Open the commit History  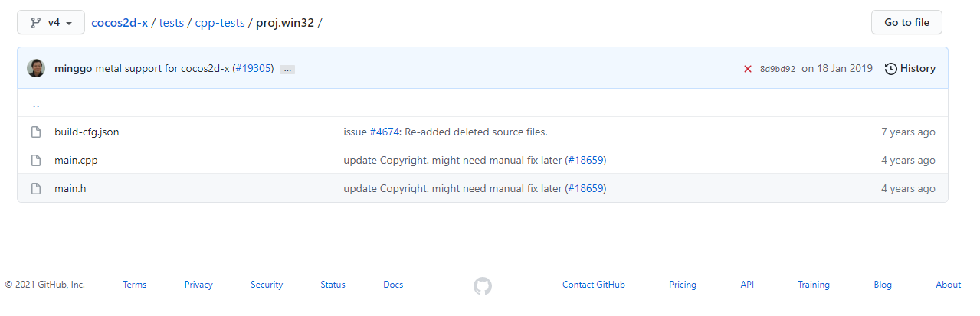(910, 68)
